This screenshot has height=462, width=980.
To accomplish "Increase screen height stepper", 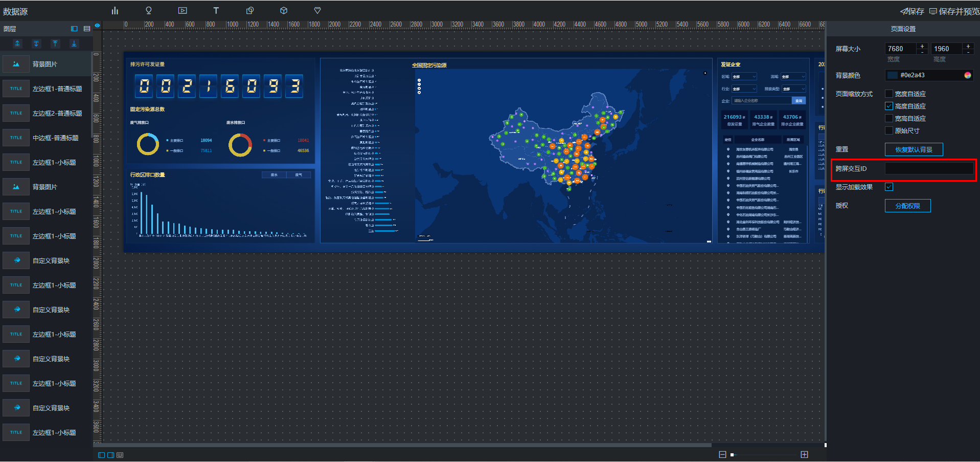I will tap(968, 46).
